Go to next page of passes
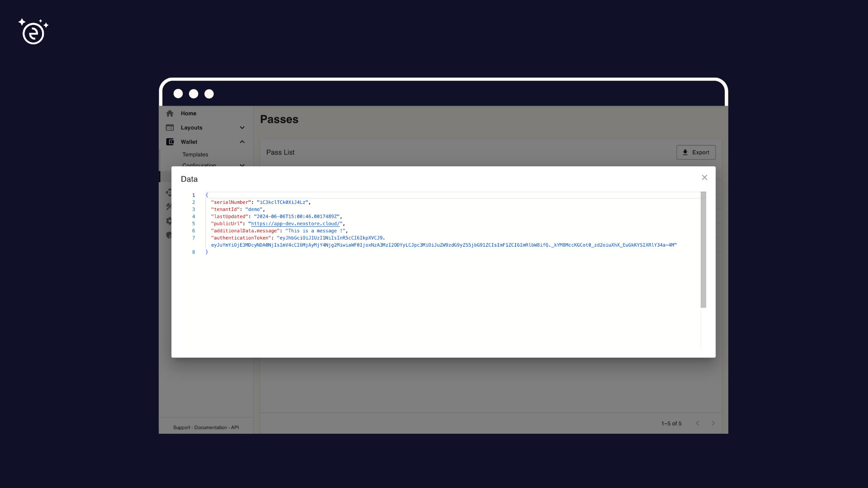This screenshot has height=488, width=868. [713, 423]
